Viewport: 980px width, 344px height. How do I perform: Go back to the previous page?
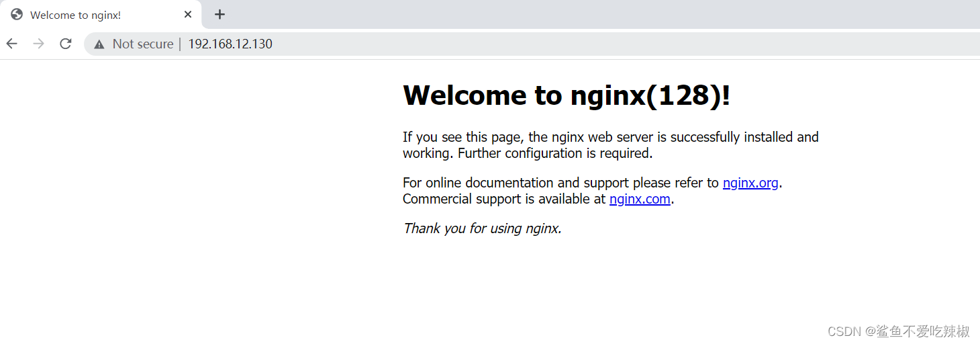pyautogui.click(x=12, y=44)
